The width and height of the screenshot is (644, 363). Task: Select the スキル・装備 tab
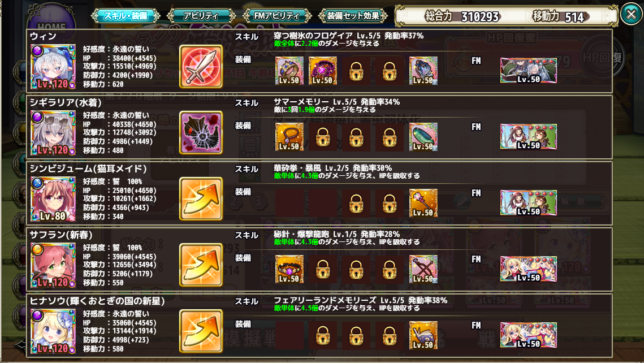click(x=126, y=16)
